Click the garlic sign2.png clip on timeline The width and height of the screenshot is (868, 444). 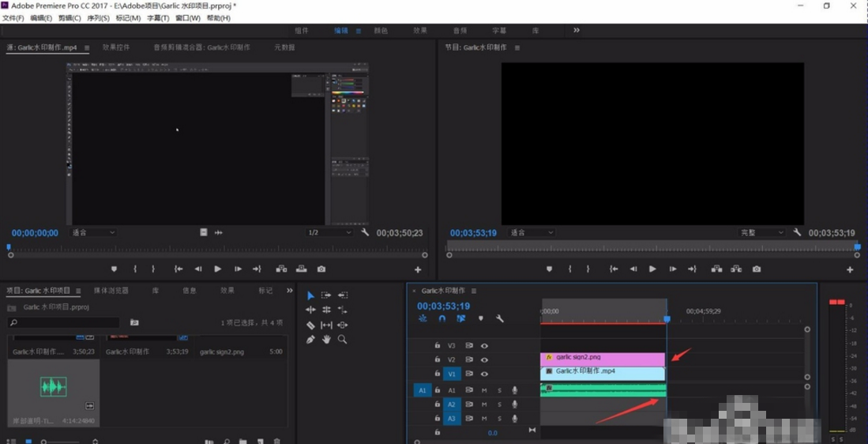[602, 358]
